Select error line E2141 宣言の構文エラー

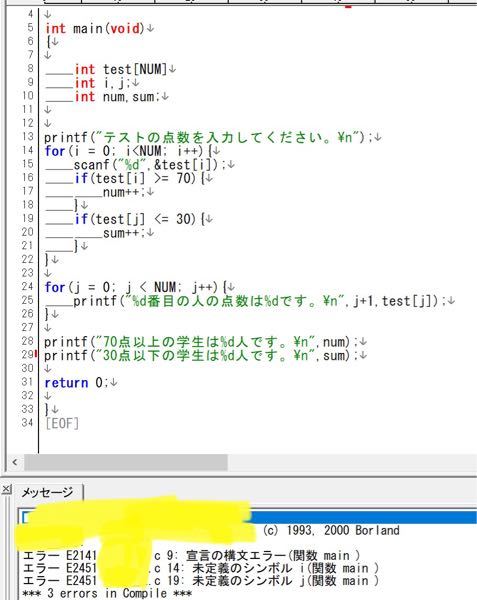191,555
